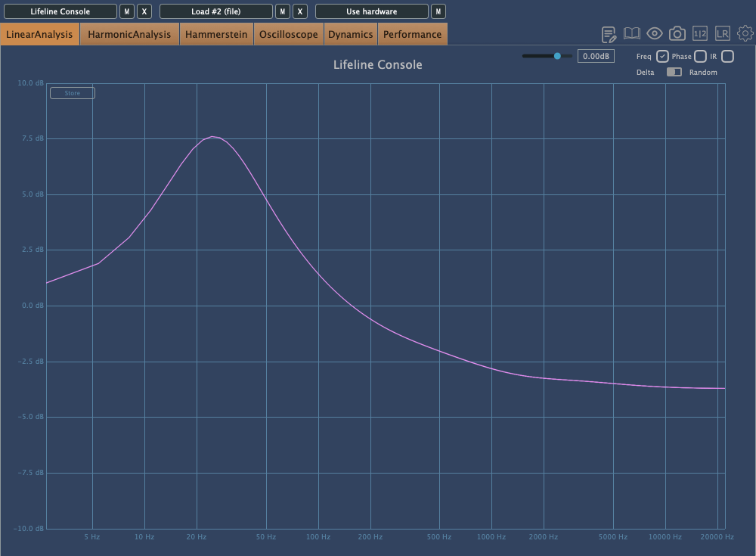Switch to the HarmonicAnalysis tab
Screen dimensions: 756x556
pos(129,34)
